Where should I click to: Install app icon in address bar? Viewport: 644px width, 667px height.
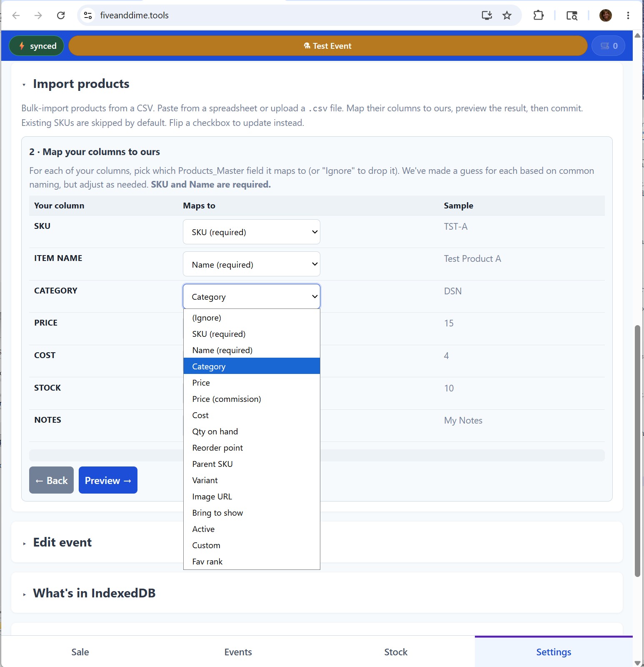point(487,15)
